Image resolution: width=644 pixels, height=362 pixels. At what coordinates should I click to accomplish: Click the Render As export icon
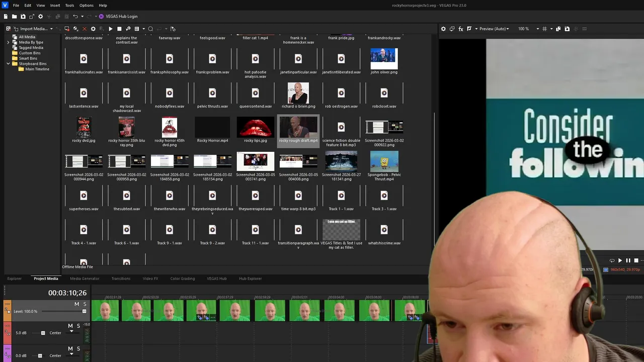point(32,17)
